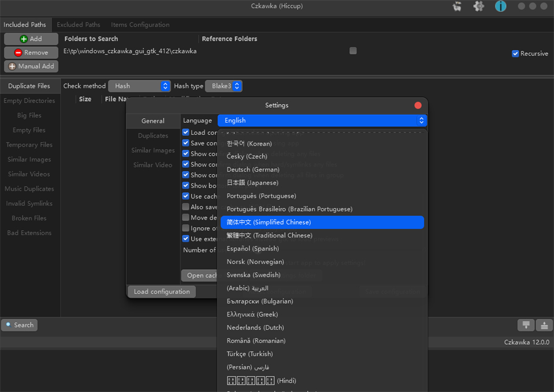Open Bad Extensions in sidebar

click(29, 233)
